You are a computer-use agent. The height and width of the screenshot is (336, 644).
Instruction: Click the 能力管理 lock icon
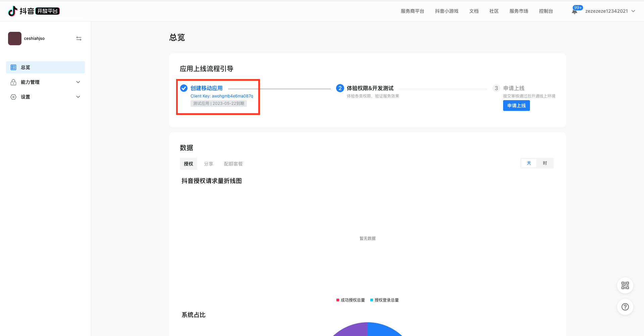pos(13,82)
